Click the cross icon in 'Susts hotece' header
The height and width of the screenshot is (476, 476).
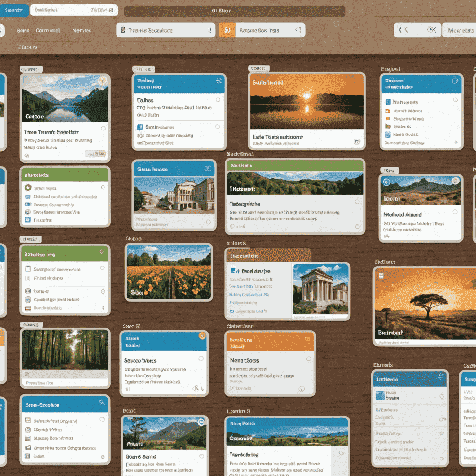207,169
